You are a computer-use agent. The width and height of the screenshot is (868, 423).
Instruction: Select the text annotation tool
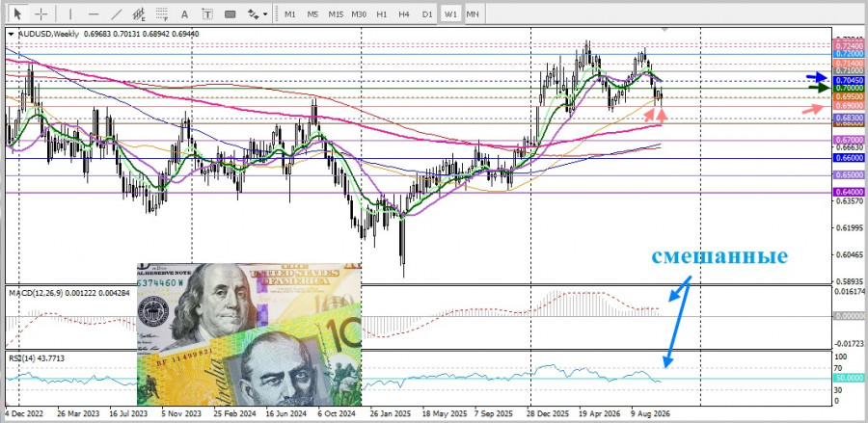click(185, 13)
